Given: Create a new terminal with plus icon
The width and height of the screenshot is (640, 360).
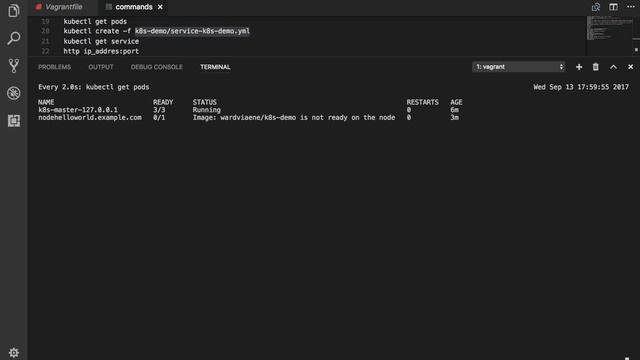Looking at the screenshot, I should [579, 67].
